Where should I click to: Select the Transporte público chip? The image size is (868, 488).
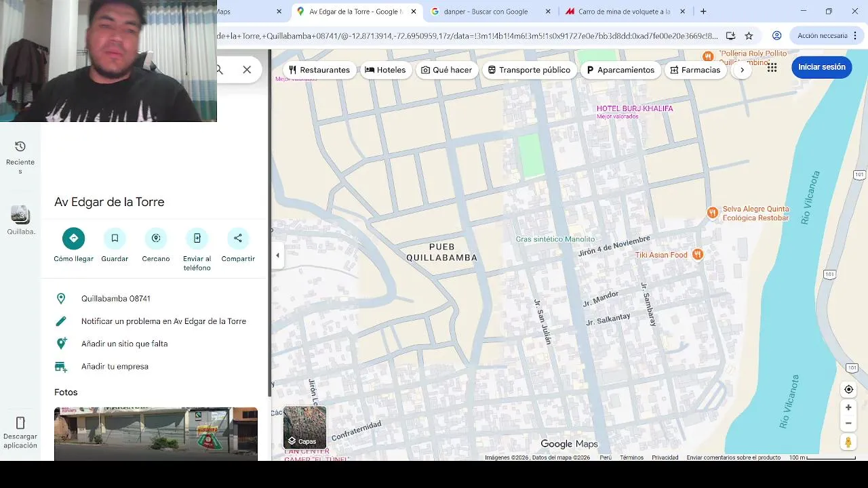(529, 70)
